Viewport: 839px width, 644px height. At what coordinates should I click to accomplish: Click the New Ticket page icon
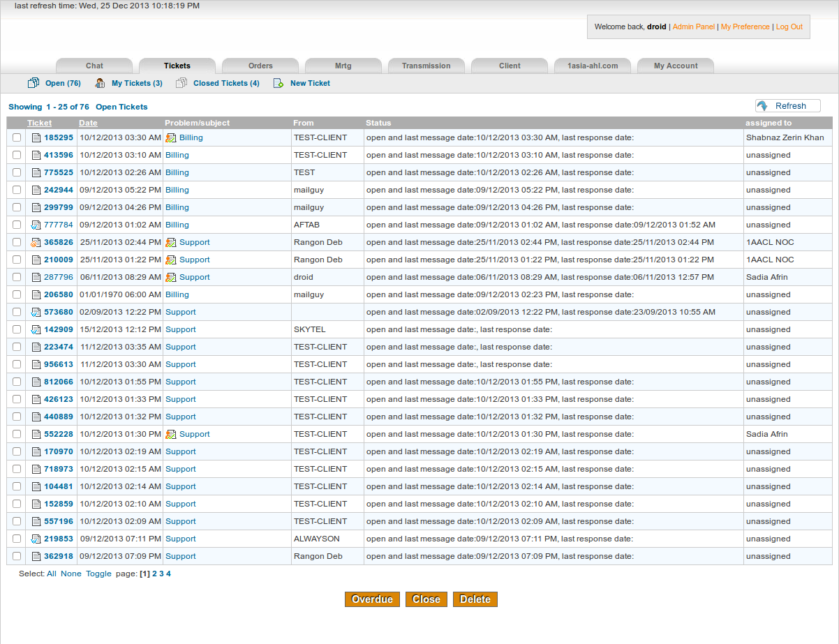(x=277, y=82)
